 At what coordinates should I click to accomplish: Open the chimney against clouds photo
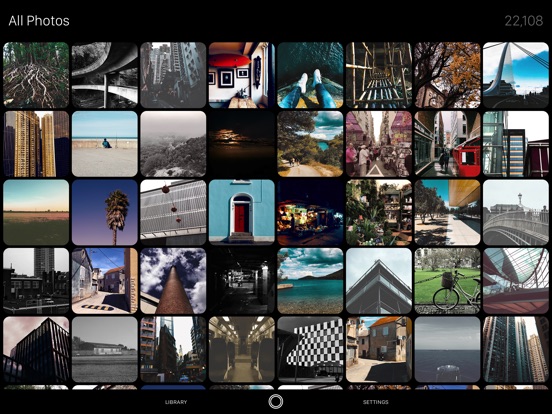tap(173, 281)
